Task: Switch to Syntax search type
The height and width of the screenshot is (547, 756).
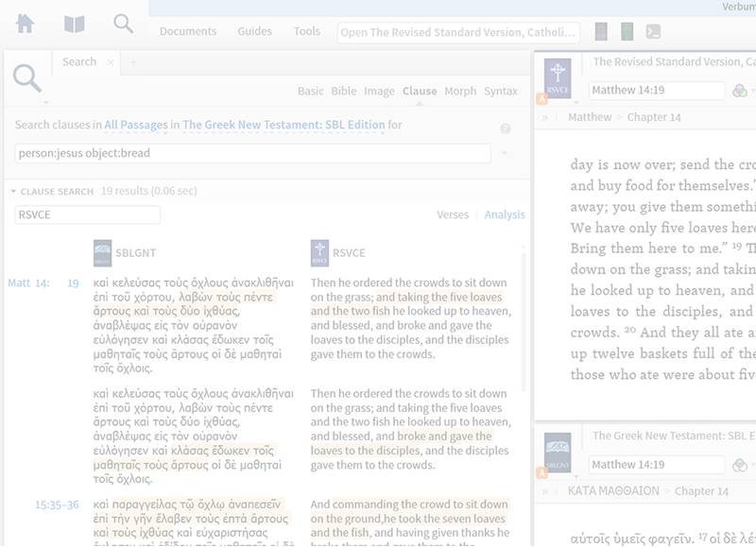Action: pos(501,91)
